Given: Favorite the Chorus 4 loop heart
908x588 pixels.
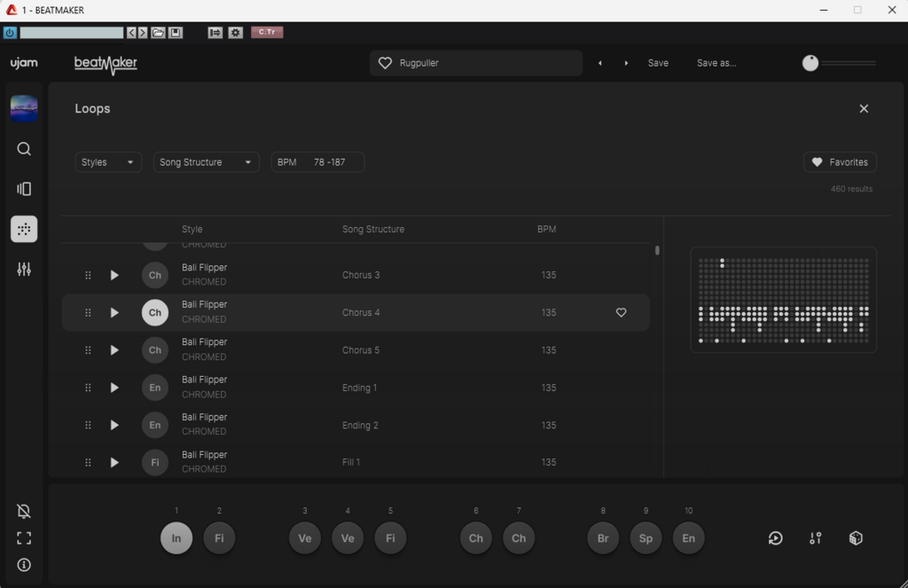Looking at the screenshot, I should 621,313.
